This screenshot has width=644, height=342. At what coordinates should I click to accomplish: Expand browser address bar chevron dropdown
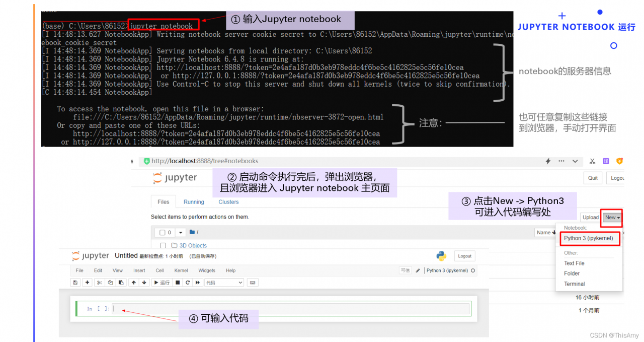[575, 161]
